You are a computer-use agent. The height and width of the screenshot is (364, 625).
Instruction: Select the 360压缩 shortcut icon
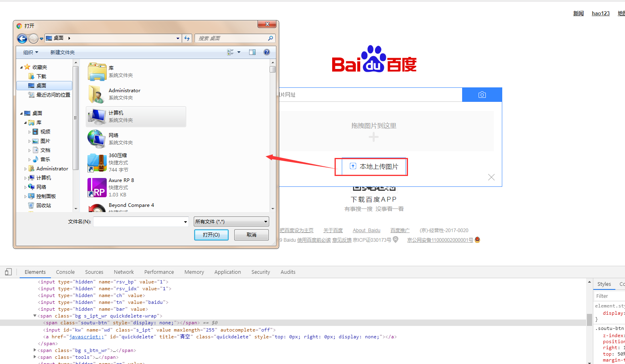(x=97, y=163)
